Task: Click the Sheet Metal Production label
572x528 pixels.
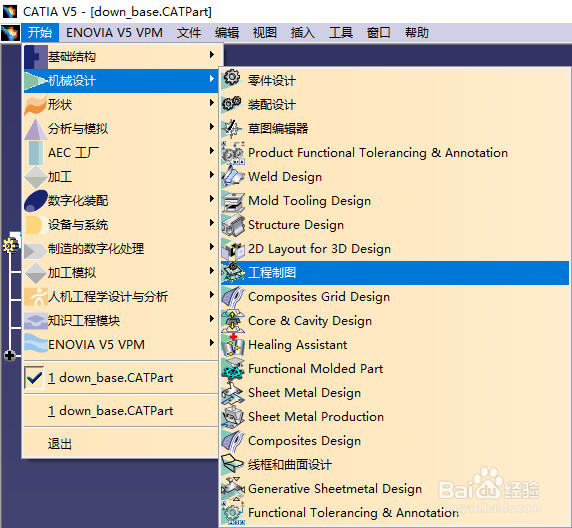Action: click(x=316, y=417)
